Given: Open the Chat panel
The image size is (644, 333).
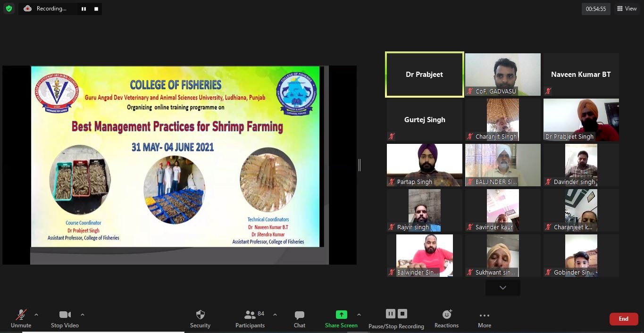Looking at the screenshot, I should point(299,319).
